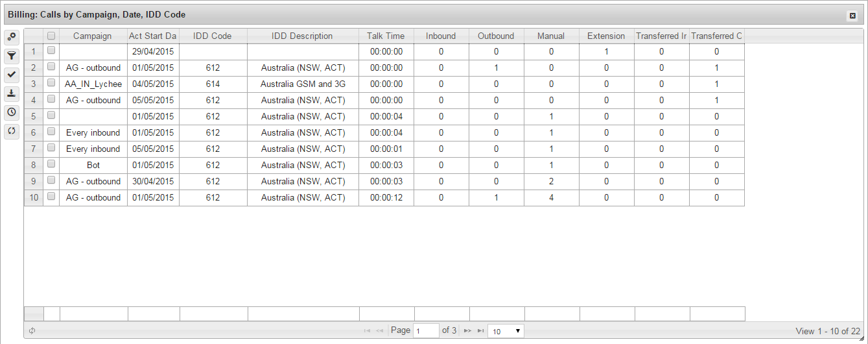Click the page number input field
The width and height of the screenshot is (868, 344).
pyautogui.click(x=426, y=331)
